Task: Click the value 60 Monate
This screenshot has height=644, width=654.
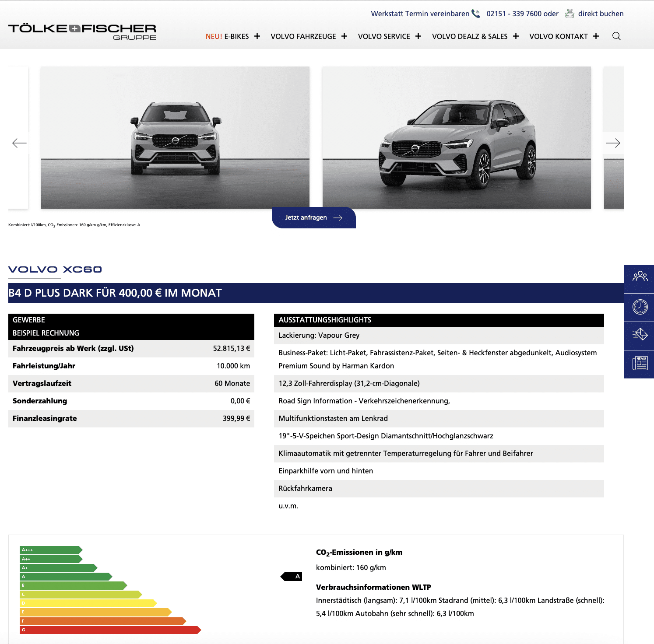Action: tap(232, 383)
